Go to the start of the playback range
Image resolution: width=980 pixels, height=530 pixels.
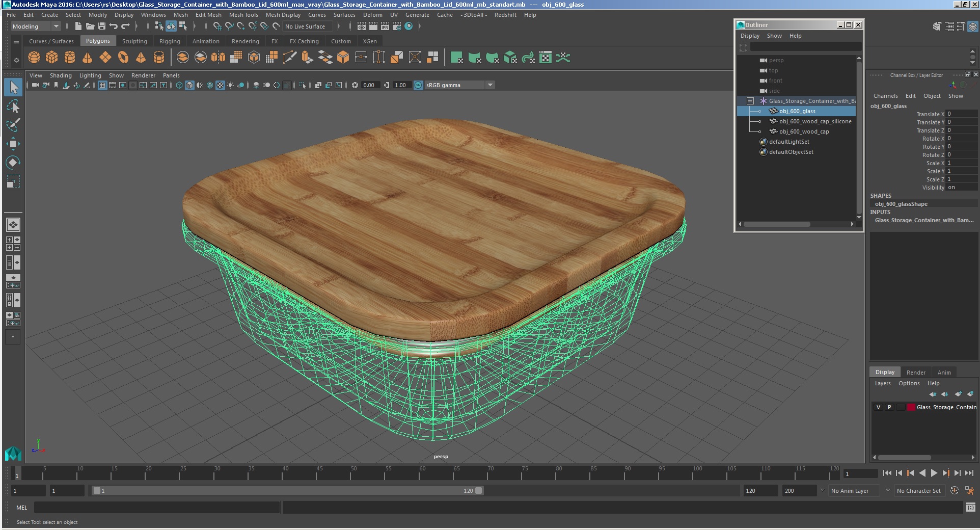click(x=887, y=473)
